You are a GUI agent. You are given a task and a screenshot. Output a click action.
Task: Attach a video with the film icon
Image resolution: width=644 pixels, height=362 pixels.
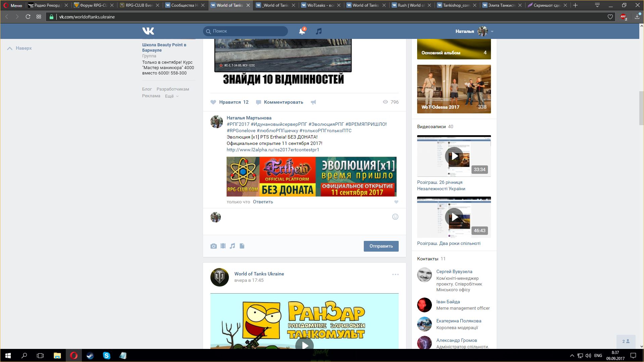point(223,246)
